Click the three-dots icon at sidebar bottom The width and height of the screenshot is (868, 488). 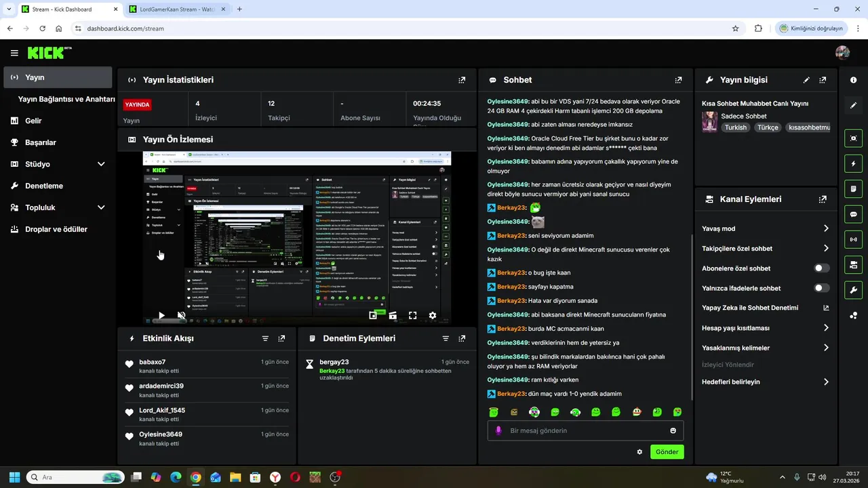pyautogui.click(x=853, y=316)
